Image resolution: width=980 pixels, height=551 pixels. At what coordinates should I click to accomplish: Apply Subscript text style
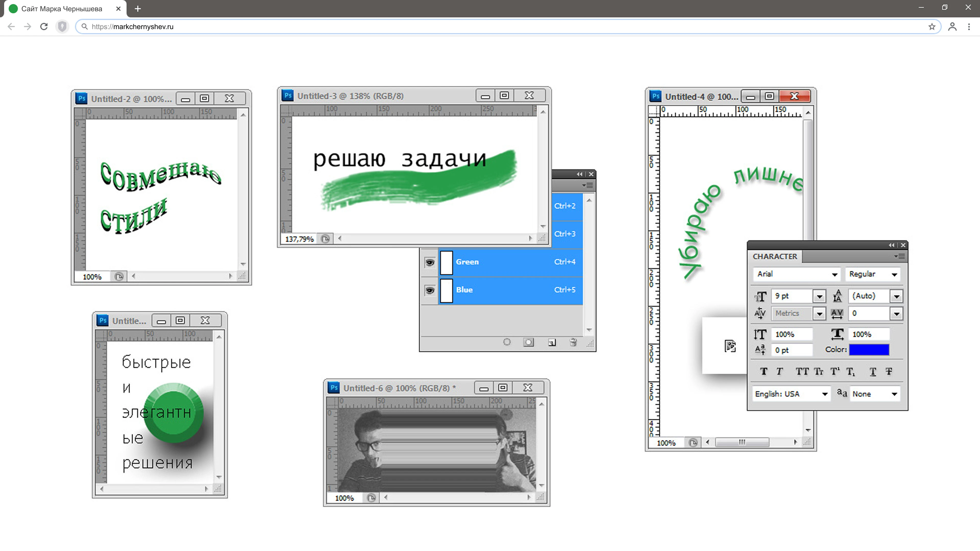[851, 371]
